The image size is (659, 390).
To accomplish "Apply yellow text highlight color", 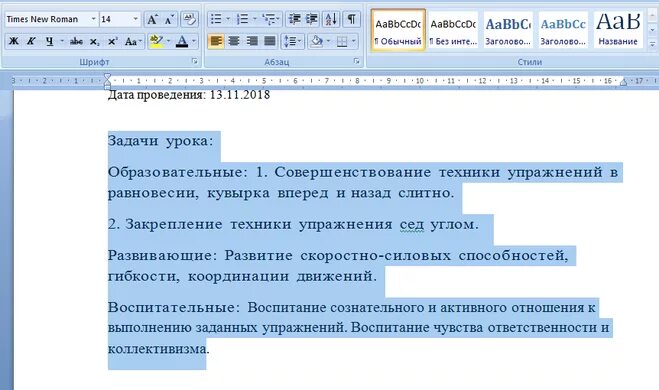I will click(x=157, y=41).
